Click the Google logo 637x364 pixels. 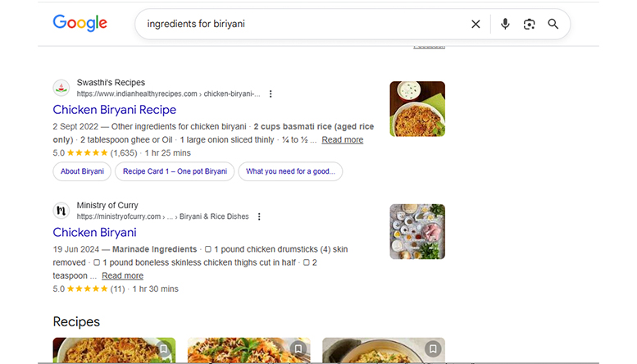pos(80,23)
